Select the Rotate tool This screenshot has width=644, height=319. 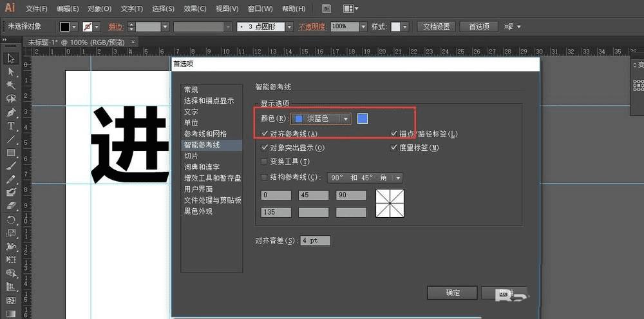coord(11,220)
